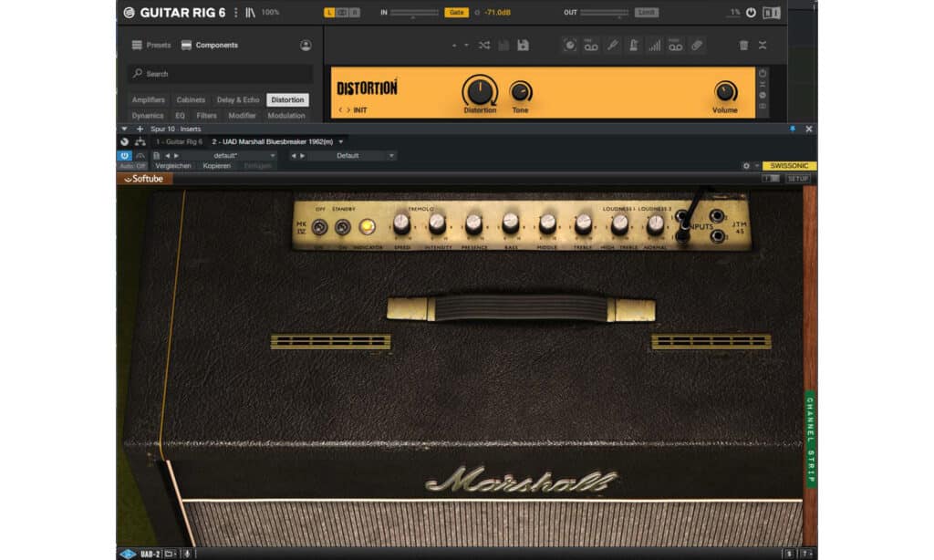934x560 pixels.
Task: Select the Cabinets category
Action: click(x=191, y=100)
